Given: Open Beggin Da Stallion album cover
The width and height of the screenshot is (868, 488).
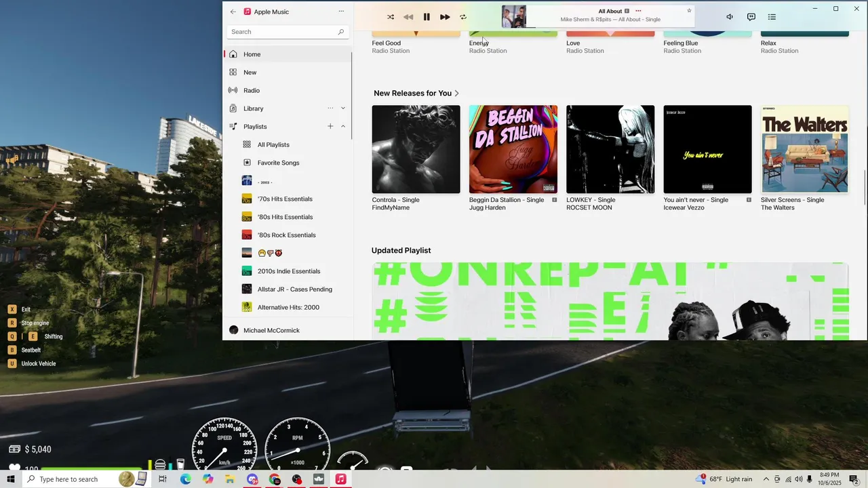Looking at the screenshot, I should coord(513,149).
